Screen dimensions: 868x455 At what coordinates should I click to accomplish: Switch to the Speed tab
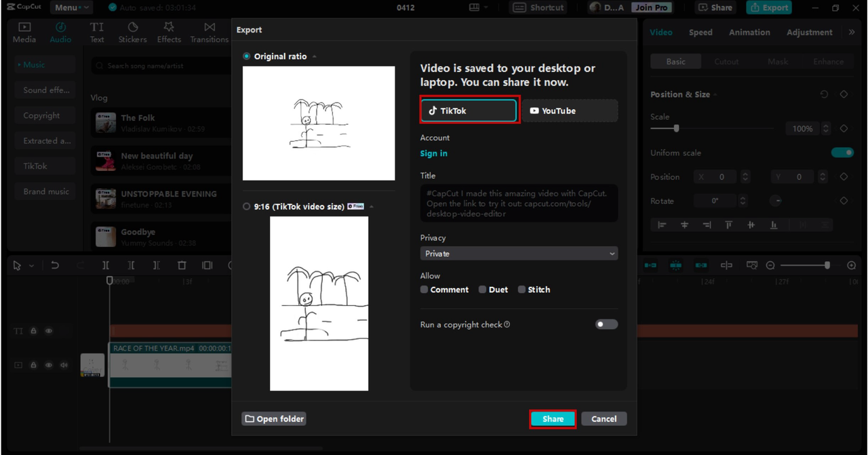coord(701,32)
